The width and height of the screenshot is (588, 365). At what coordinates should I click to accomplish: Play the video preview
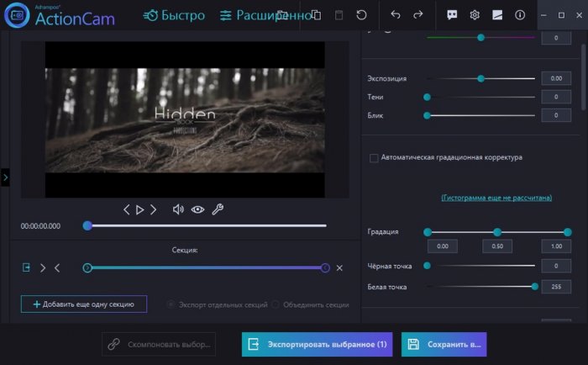coord(140,209)
